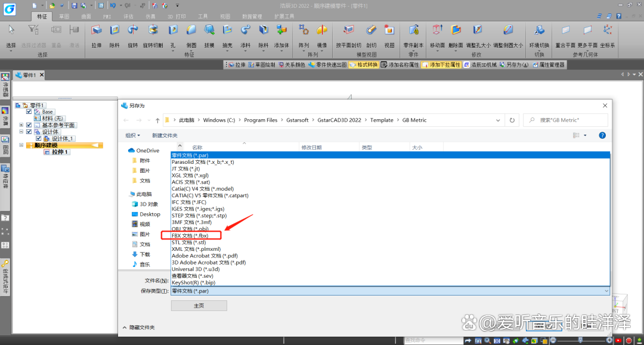Viewport: 644px width, 345px height.
Task: Open the 仿真 ribbon tab
Action: click(x=150, y=17)
